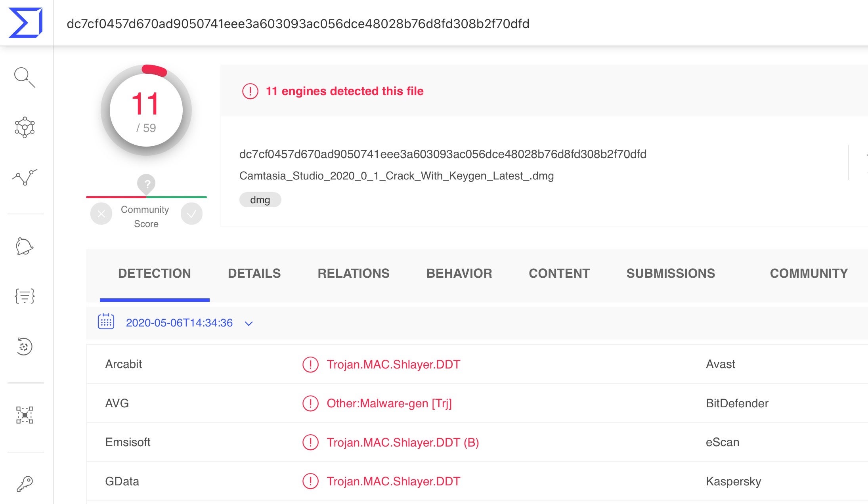Click the community score question mark marker

pyautogui.click(x=147, y=184)
